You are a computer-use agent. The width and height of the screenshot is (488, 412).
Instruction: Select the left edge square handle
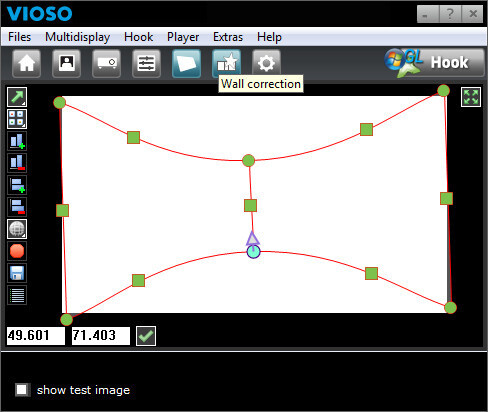63,211
